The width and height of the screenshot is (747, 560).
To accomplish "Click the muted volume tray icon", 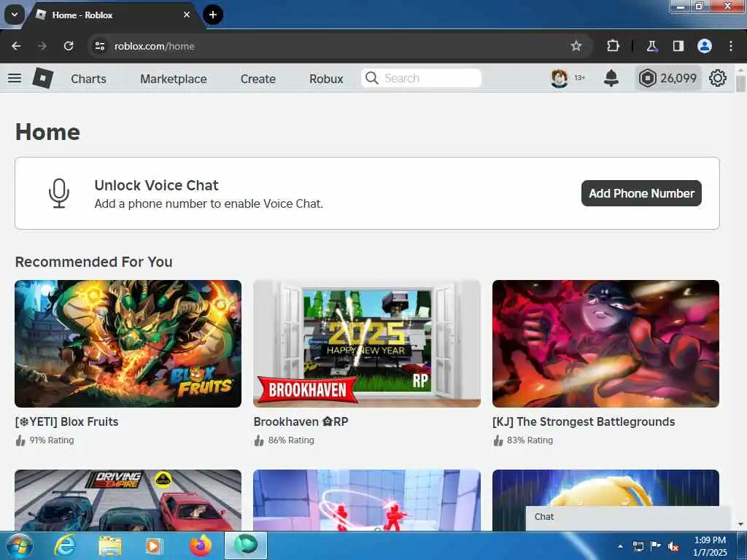I will click(x=673, y=547).
